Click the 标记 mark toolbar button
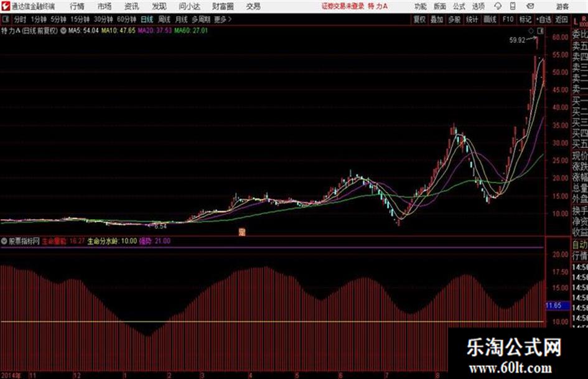Viewport: 588px width, 379px height. coord(525,19)
